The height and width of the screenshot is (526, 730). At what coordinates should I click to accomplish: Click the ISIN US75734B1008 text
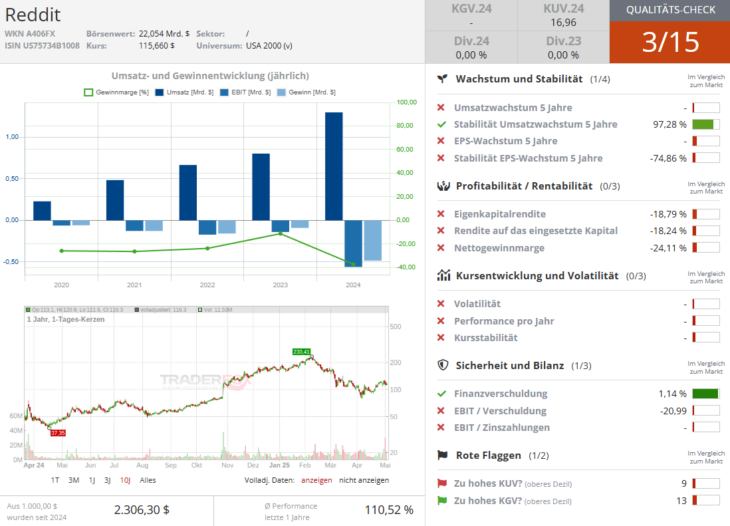(x=42, y=46)
